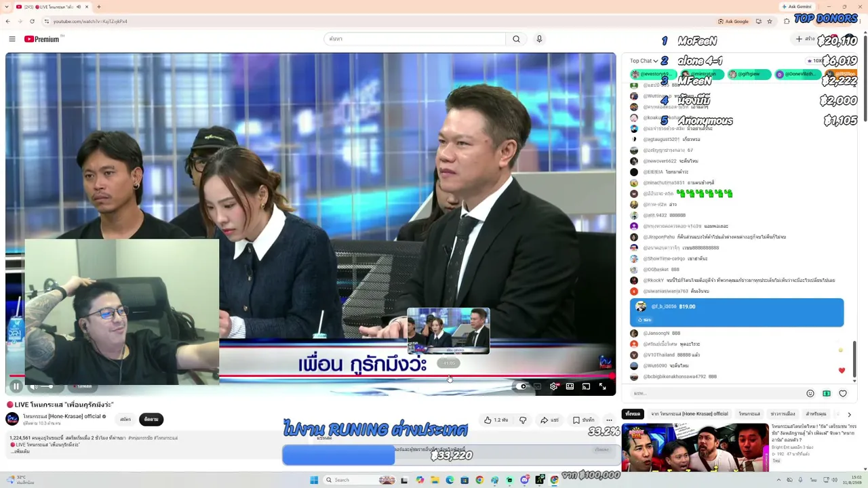
Task: Click the dark subscribed button
Action: (151, 420)
